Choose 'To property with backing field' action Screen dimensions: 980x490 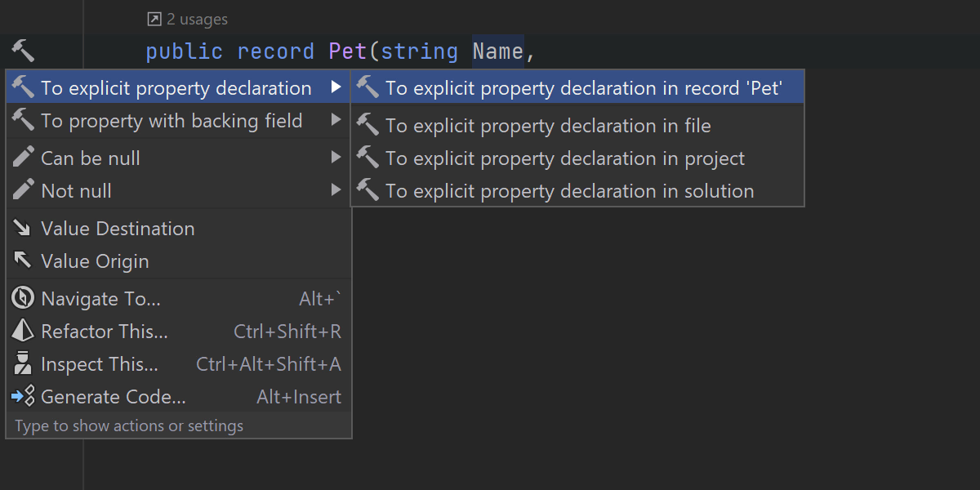(x=179, y=121)
